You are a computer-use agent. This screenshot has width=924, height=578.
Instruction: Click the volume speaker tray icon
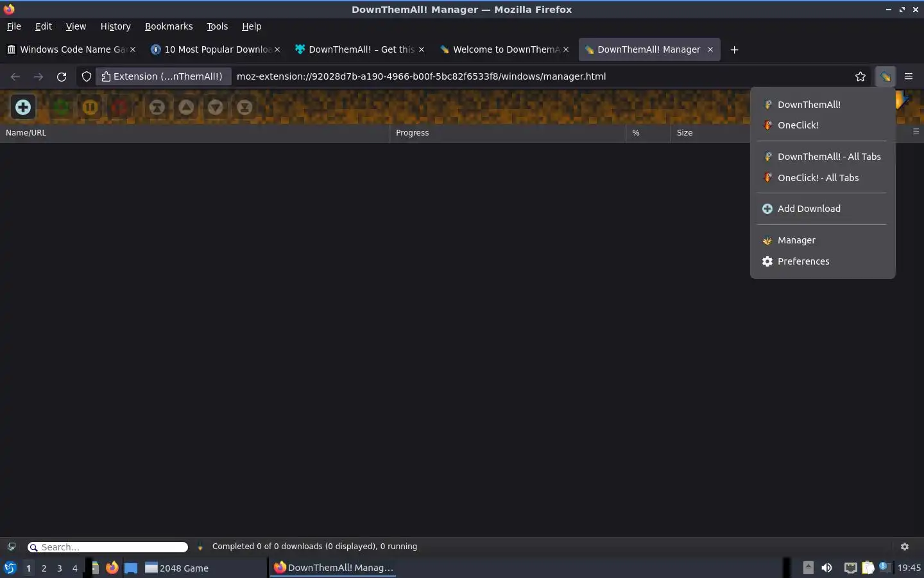[x=827, y=568]
